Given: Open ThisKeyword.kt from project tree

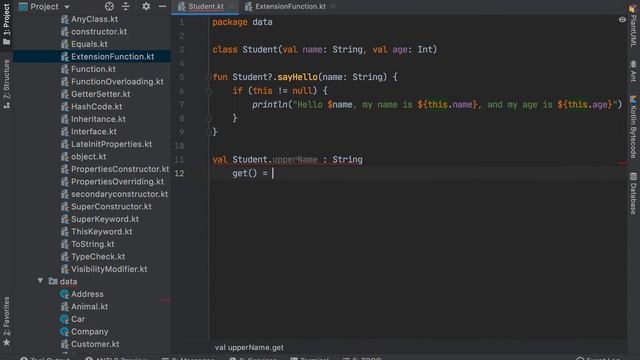Looking at the screenshot, I should [x=101, y=231].
